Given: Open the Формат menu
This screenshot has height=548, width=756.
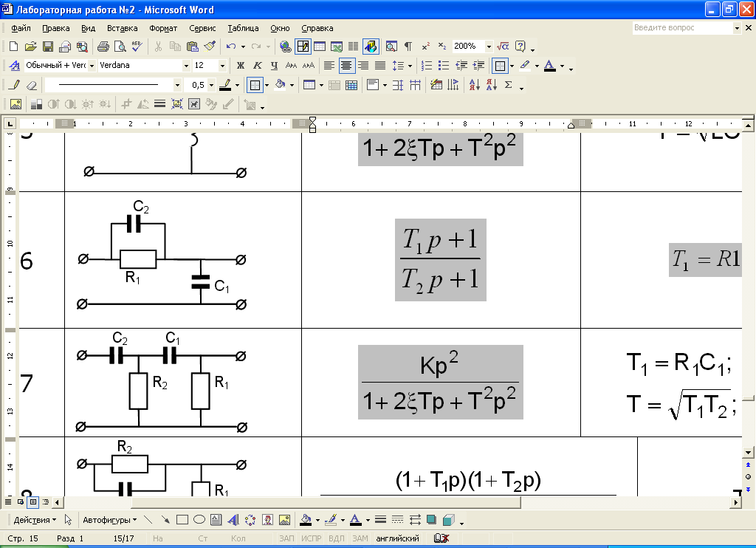Looking at the screenshot, I should (x=163, y=28).
